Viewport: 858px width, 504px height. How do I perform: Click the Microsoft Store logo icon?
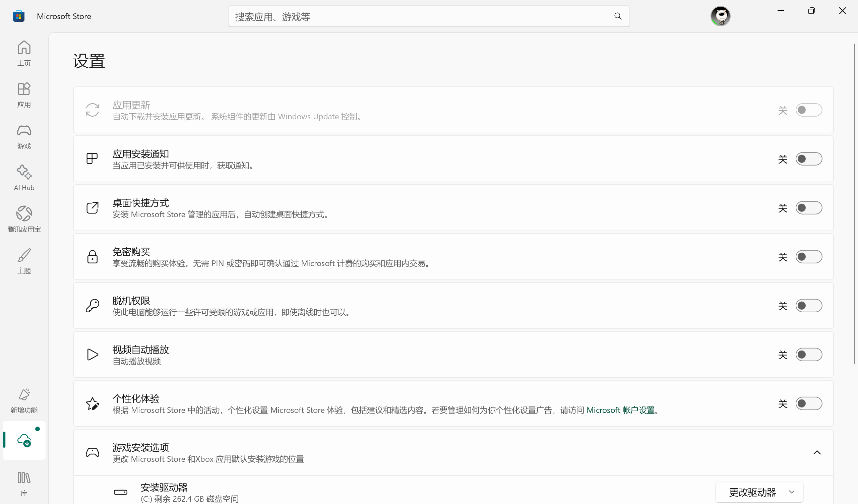(19, 16)
